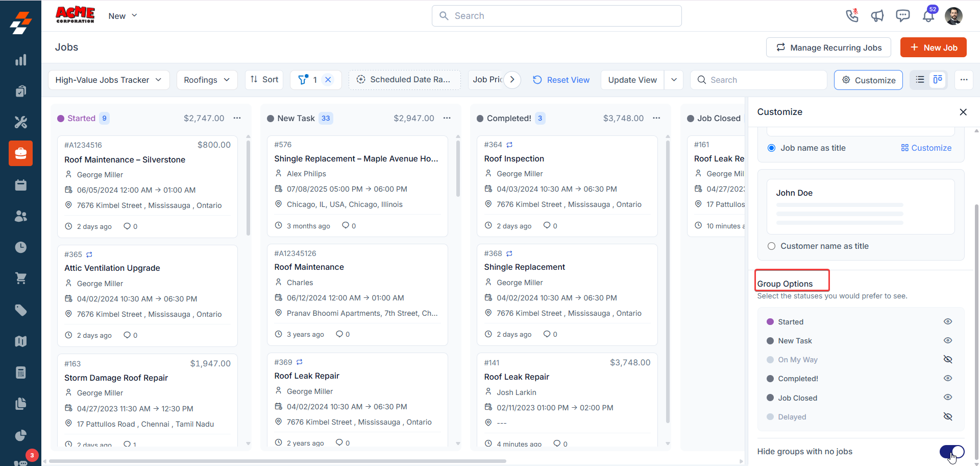Open Roof Maintenance – Silverstone job card
The image size is (980, 466).
tap(148, 187)
